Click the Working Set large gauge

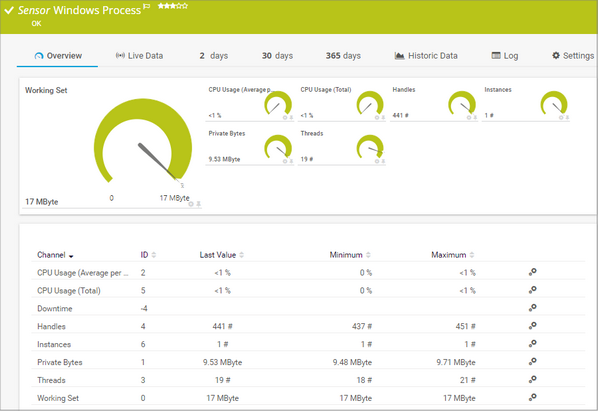tap(143, 142)
